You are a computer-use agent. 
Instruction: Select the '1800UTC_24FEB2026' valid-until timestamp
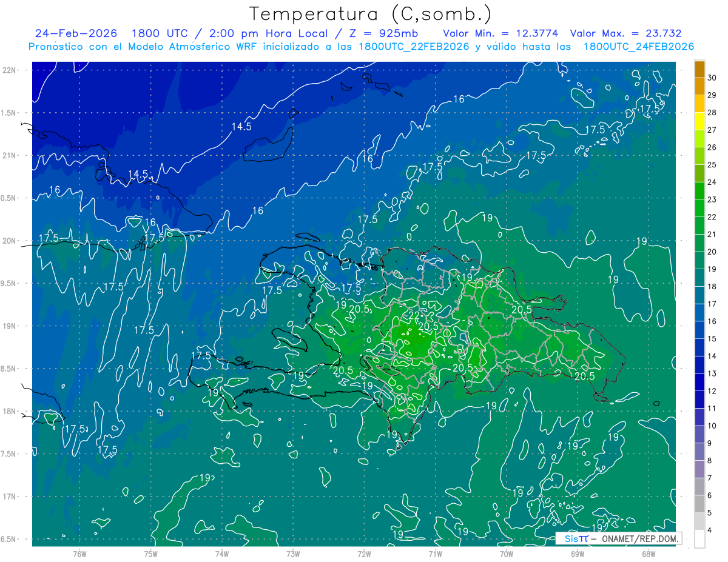coord(638,47)
